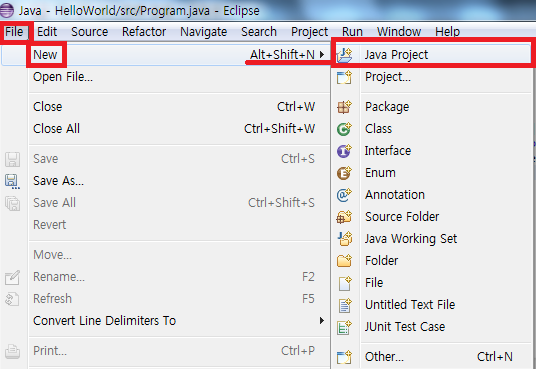This screenshot has height=369, width=536.
Task: Create a new Enum
Action: click(x=432, y=173)
